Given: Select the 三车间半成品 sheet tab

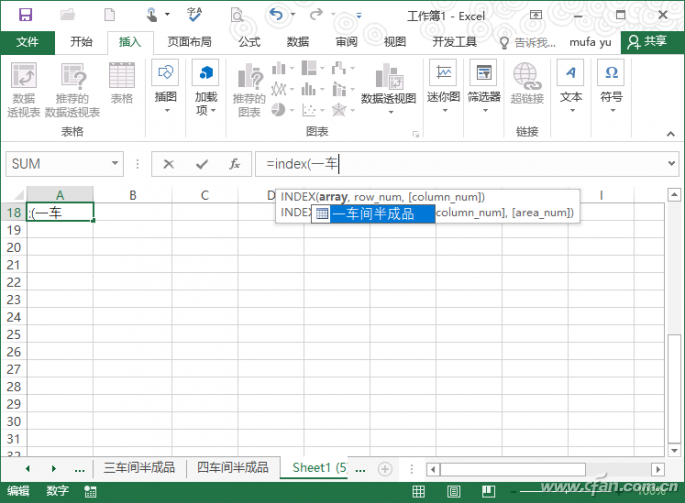Looking at the screenshot, I should [139, 468].
